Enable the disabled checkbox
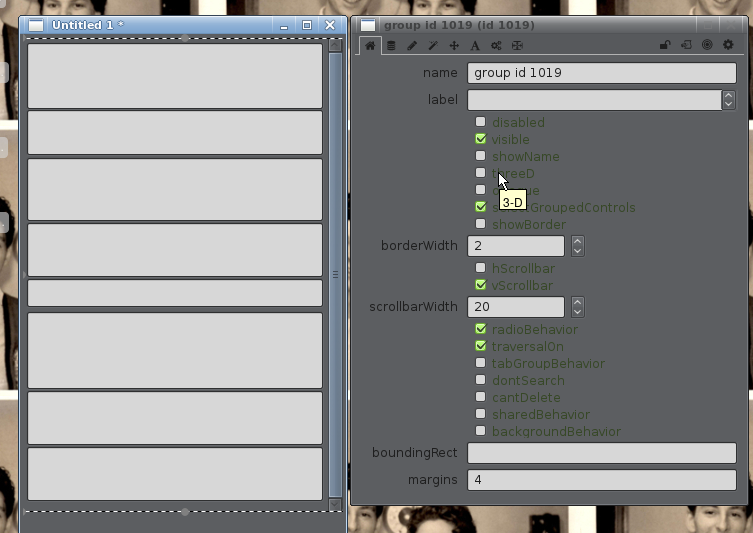This screenshot has height=533, width=753. pyautogui.click(x=481, y=122)
